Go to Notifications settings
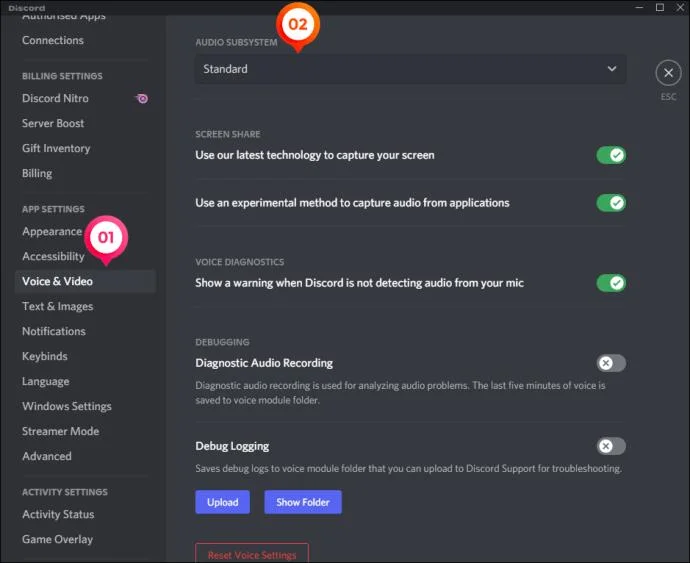The width and height of the screenshot is (690, 563). pyautogui.click(x=54, y=331)
